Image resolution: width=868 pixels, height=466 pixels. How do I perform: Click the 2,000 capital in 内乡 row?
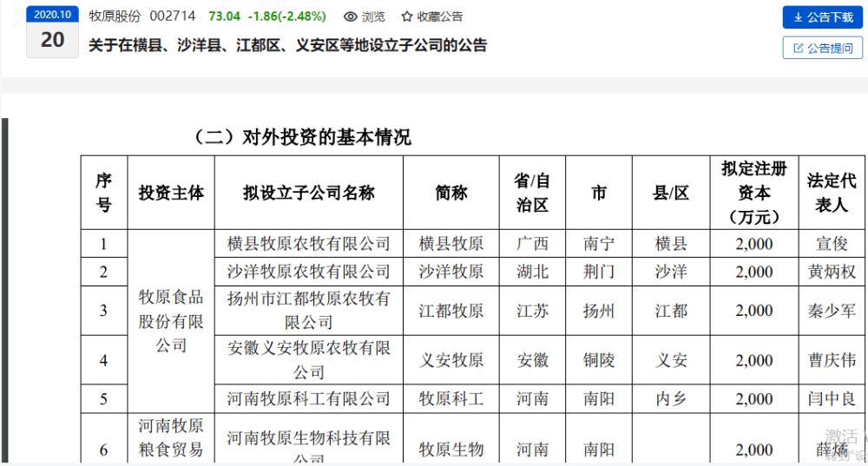[x=754, y=398]
